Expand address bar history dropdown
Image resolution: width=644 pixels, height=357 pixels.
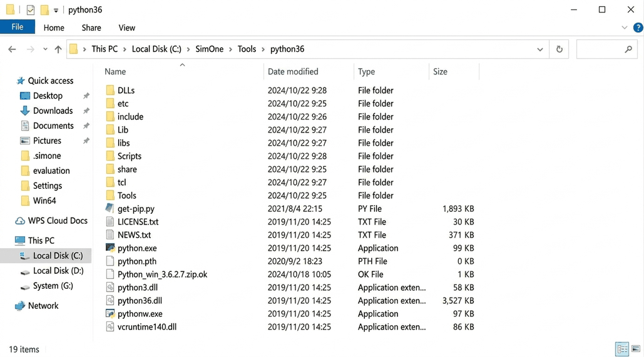pos(539,49)
